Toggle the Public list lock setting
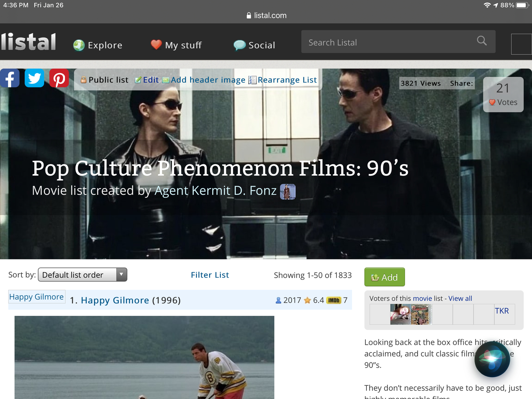The image size is (532, 399). (x=83, y=80)
